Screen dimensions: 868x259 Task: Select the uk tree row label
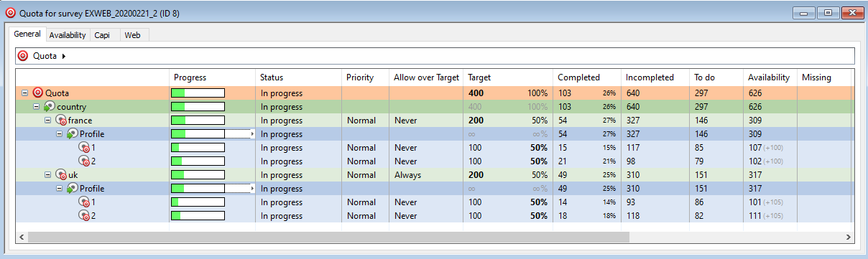pyautogui.click(x=73, y=175)
